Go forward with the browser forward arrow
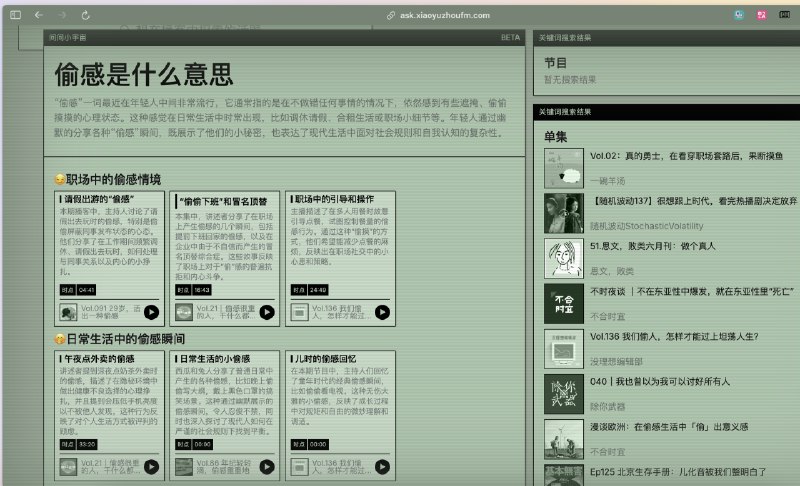Screen dimensions: 800x486 [62, 15]
